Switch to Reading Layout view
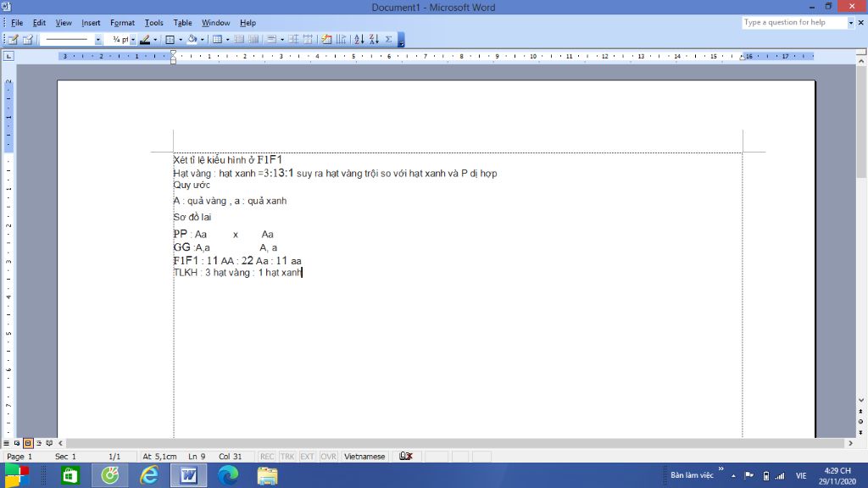This screenshot has width=868, height=488. pos(49,443)
